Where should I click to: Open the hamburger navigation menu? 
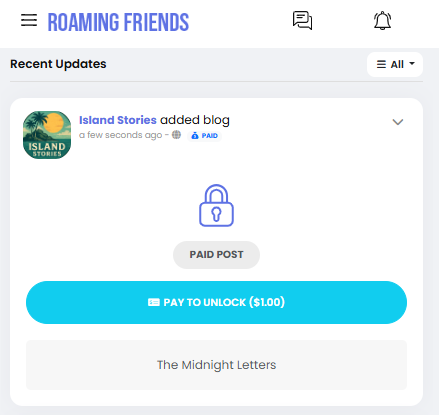click(x=29, y=20)
